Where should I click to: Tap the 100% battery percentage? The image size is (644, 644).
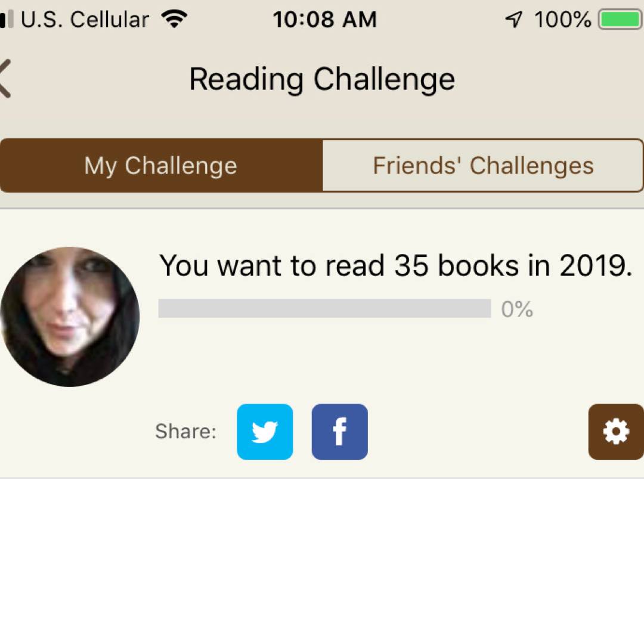pos(562,20)
